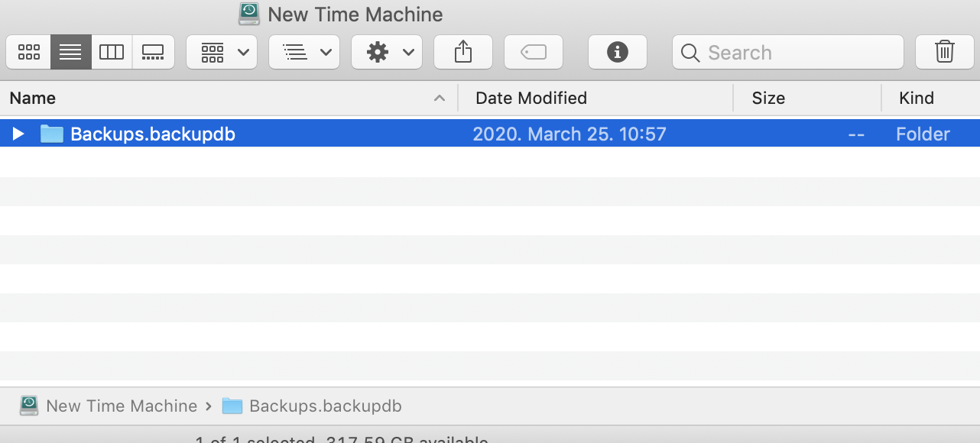Open the group-by options dropdown
Viewport: 980px width, 443px height.
click(x=222, y=52)
